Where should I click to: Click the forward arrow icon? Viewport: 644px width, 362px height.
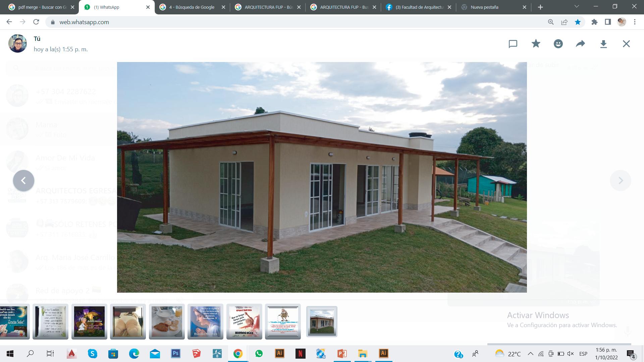point(581,44)
